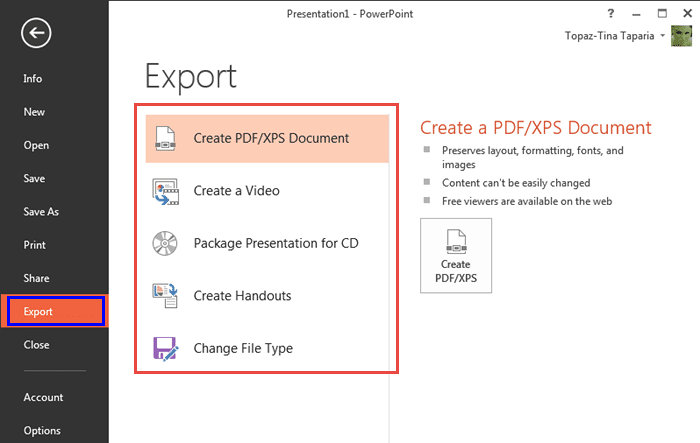Click the Create PDF/XPS Document page icon
Viewport: 700px width, 443px height.
(x=165, y=138)
